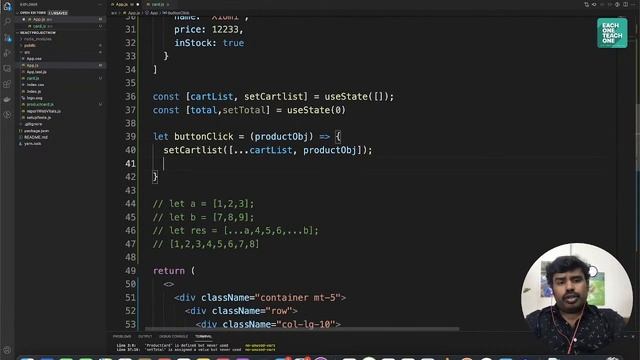Click the eye-shaped preview icon in the editor toolbar
The image size is (640, 360).
tap(594, 4)
